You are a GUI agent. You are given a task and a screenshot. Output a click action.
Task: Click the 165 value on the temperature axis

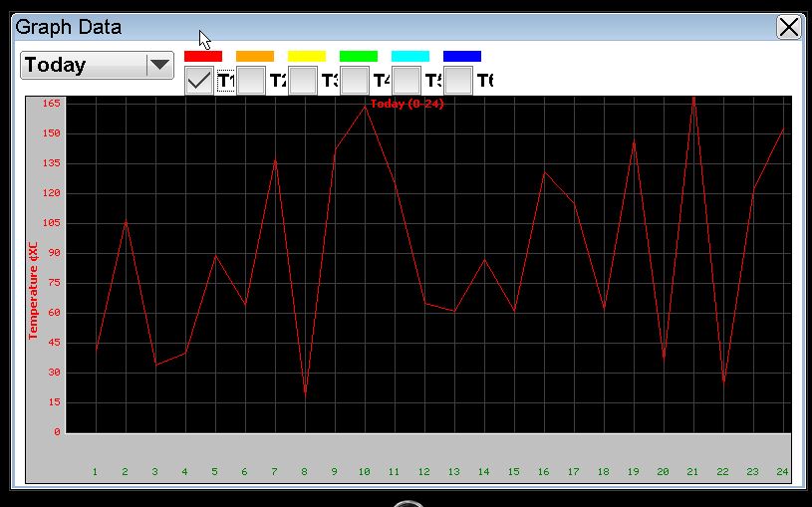point(51,103)
